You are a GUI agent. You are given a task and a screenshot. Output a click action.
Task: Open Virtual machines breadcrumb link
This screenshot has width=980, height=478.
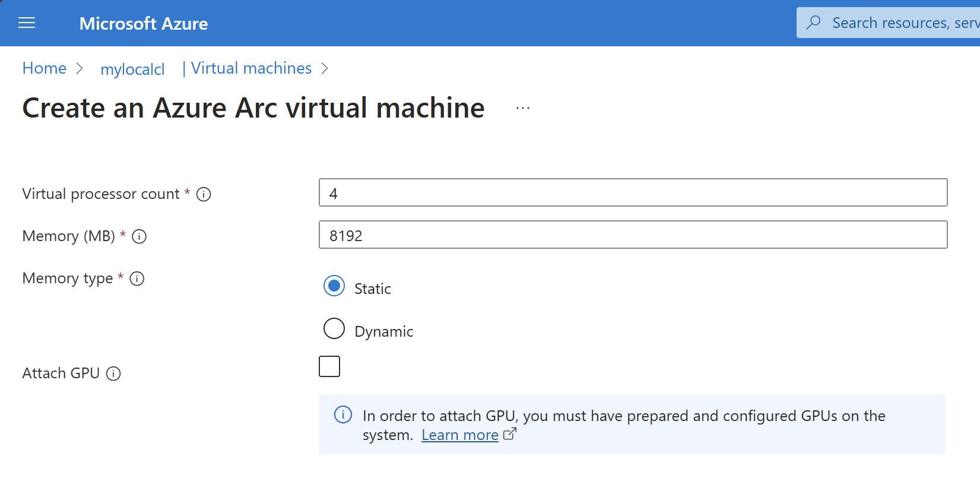251,68
